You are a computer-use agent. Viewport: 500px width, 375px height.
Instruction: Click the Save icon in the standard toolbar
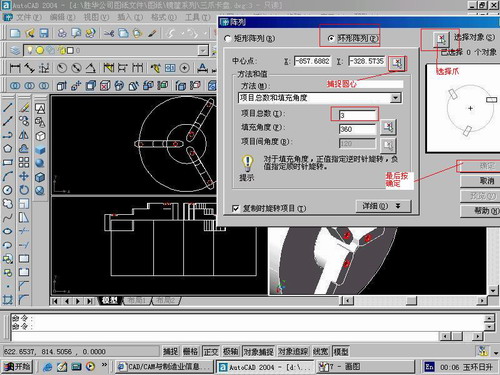(x=44, y=33)
